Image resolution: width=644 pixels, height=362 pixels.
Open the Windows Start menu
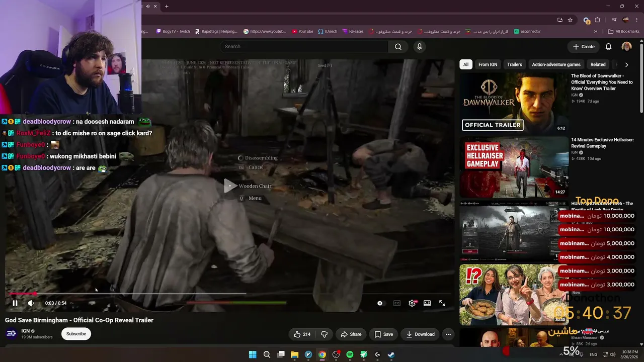point(253,354)
